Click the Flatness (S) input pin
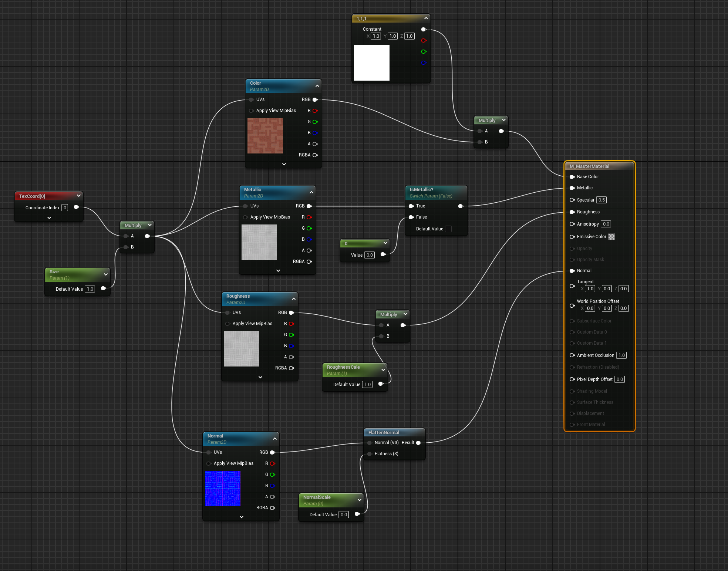728x571 pixels. 370,454
